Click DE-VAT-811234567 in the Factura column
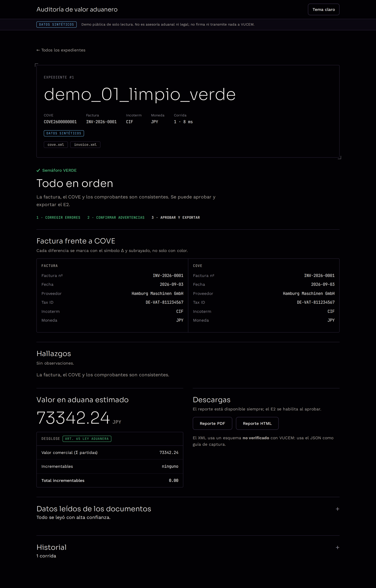Image resolution: width=376 pixels, height=588 pixels. coord(164,302)
